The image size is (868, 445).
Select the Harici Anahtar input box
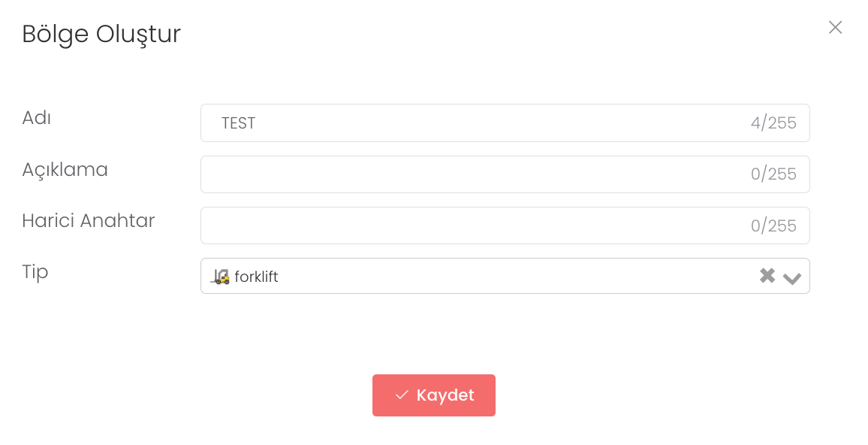(473, 226)
